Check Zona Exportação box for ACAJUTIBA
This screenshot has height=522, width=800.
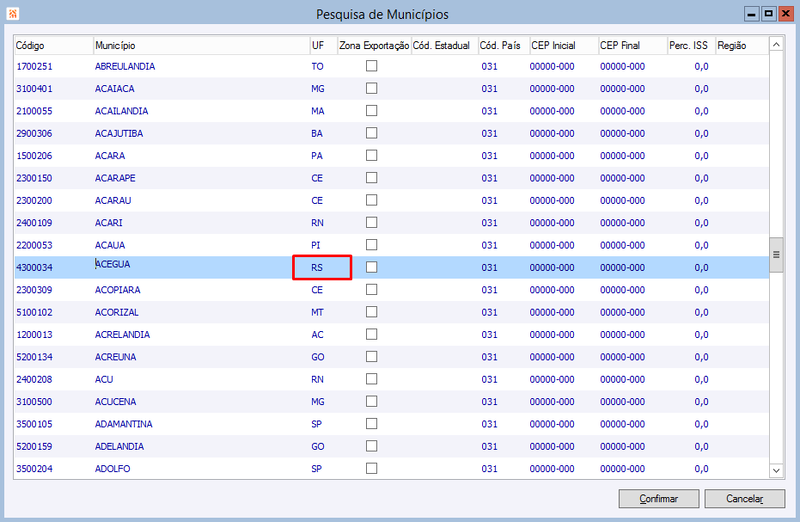point(371,133)
